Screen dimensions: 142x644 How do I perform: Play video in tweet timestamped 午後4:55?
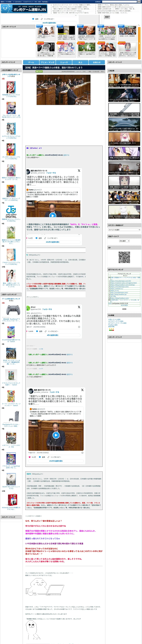point(56,435)
